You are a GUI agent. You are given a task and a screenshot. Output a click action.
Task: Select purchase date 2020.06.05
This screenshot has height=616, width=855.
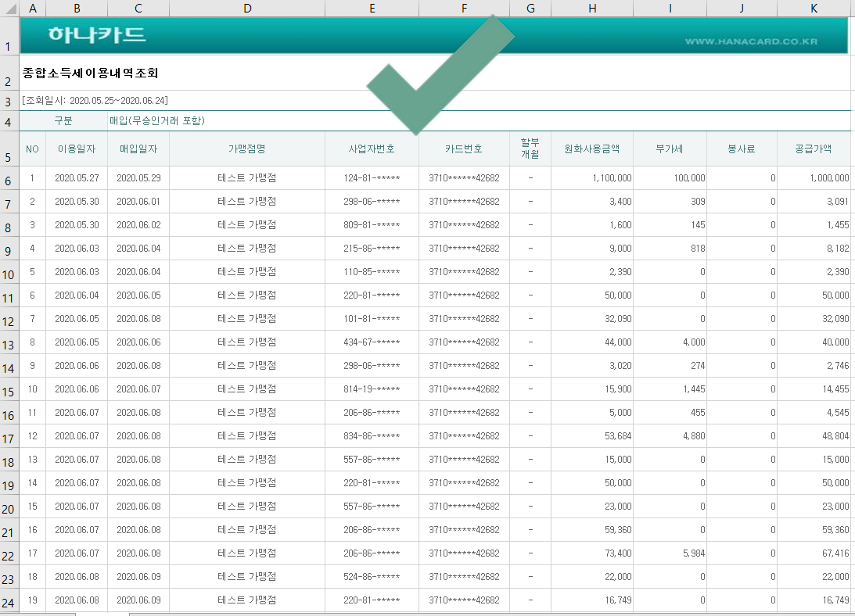tap(138, 295)
